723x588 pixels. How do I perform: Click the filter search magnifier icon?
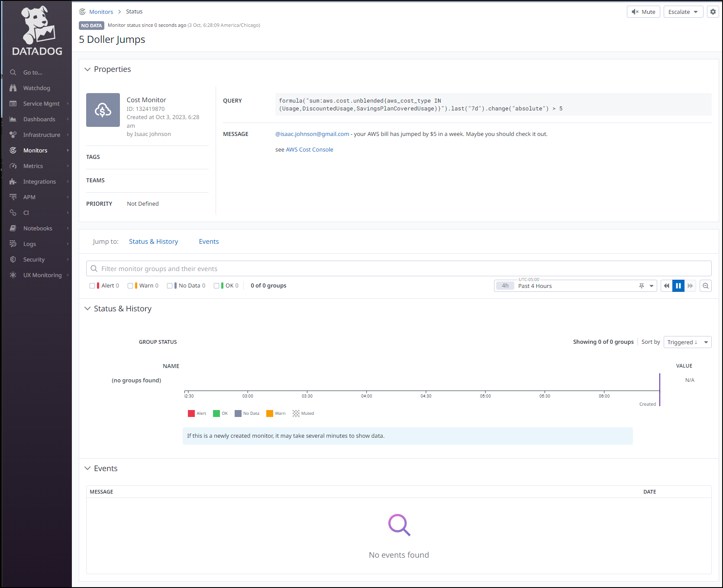(x=94, y=268)
